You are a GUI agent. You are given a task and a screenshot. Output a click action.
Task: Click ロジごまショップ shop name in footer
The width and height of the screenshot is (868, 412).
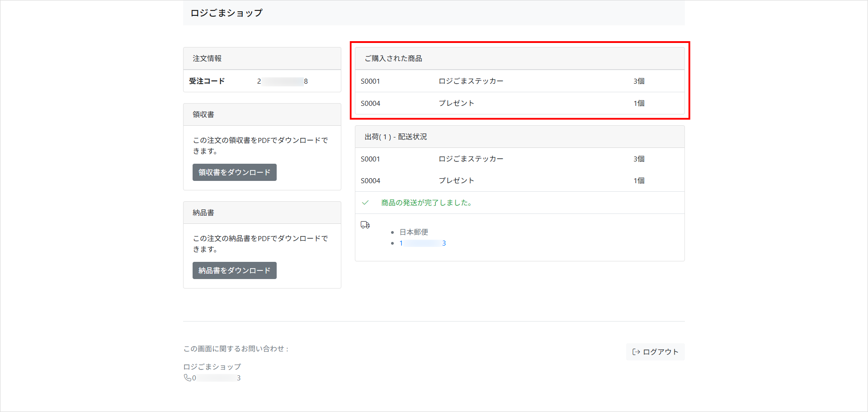[212, 367]
